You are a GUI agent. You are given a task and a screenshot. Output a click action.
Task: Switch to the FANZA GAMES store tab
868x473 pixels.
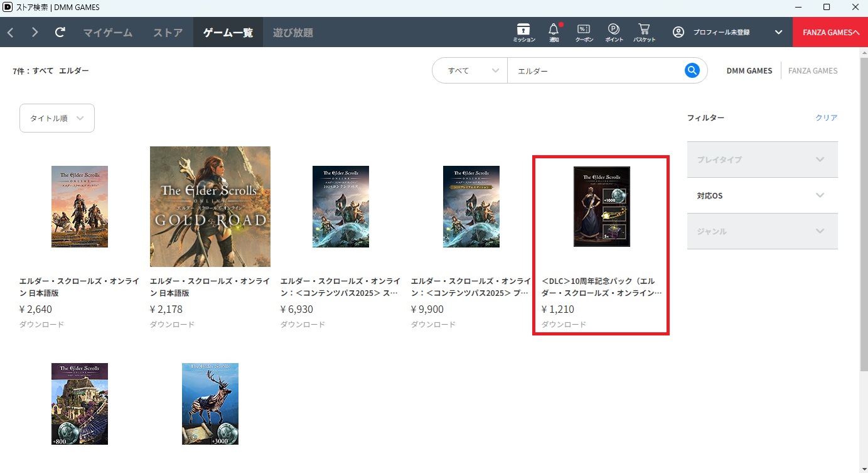click(813, 71)
